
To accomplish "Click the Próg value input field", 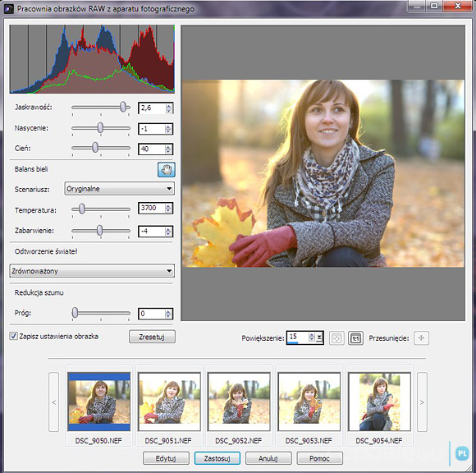I will coord(153,314).
